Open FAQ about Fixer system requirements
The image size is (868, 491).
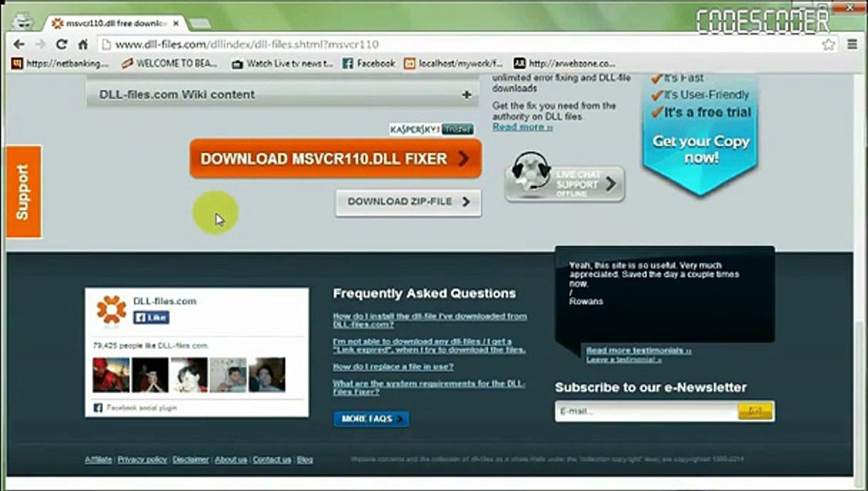tap(429, 387)
